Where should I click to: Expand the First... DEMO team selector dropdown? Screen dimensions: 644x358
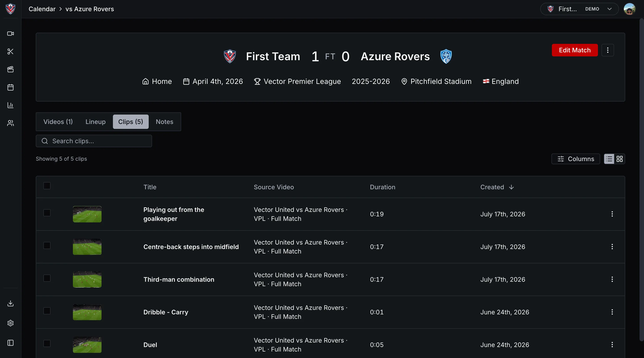click(x=580, y=9)
